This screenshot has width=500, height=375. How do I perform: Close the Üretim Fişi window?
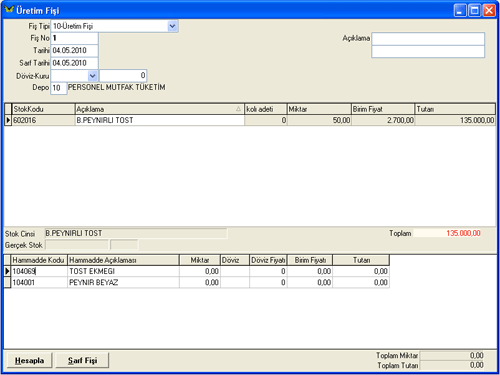coord(489,10)
